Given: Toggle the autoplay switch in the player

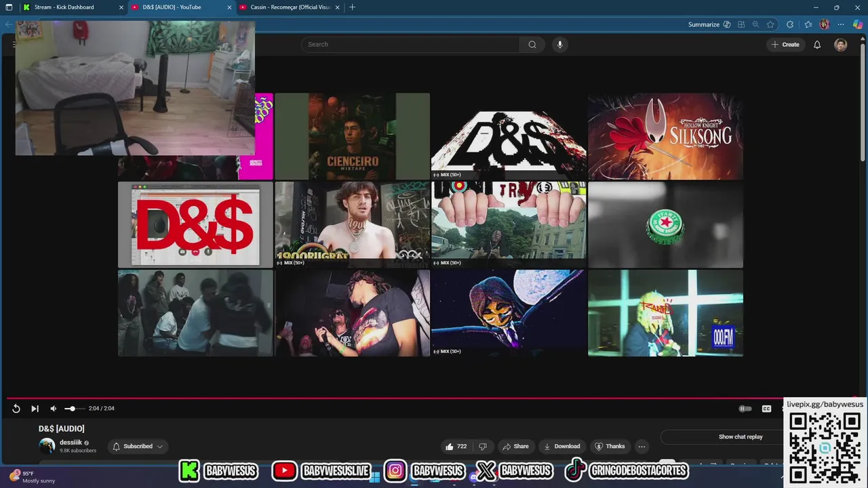Looking at the screenshot, I should coord(745,409).
